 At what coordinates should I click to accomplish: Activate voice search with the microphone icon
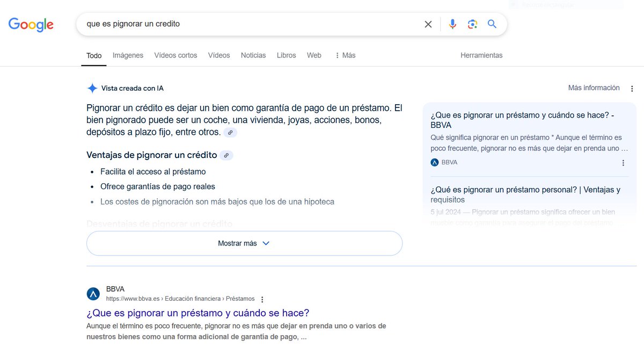[x=452, y=24]
